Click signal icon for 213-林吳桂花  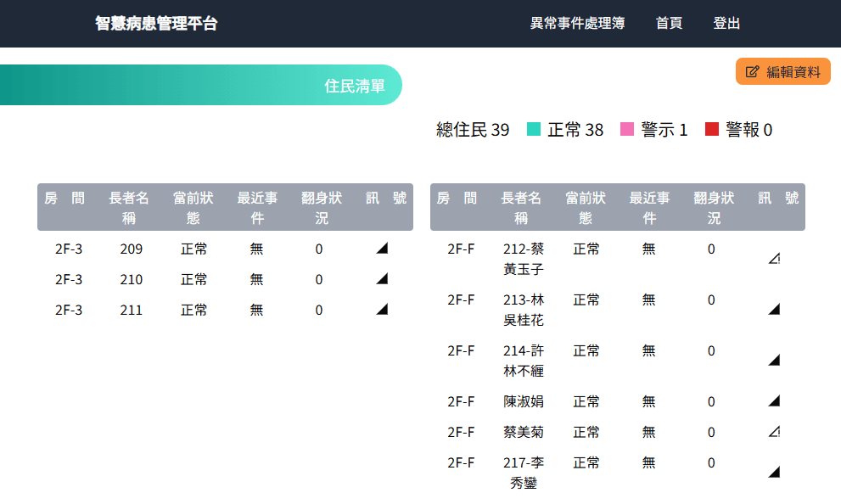pyautogui.click(x=772, y=309)
